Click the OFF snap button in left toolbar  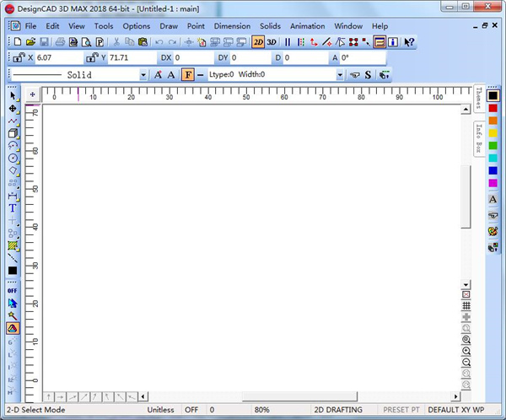pos(13,290)
